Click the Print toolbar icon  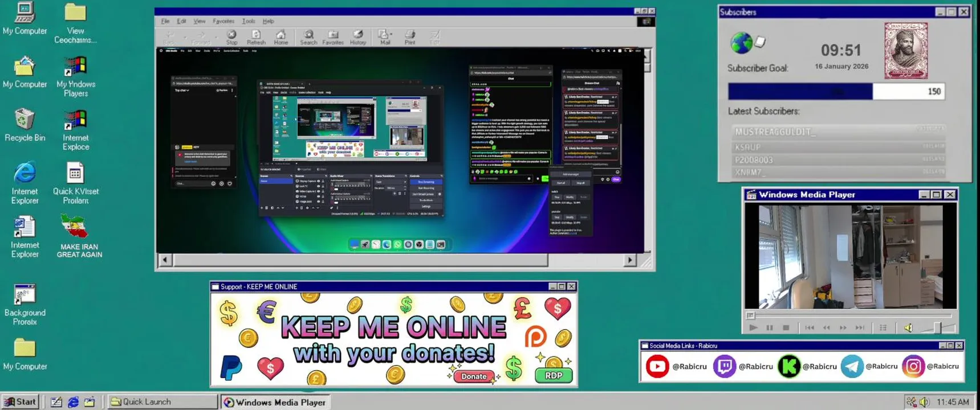point(410,38)
